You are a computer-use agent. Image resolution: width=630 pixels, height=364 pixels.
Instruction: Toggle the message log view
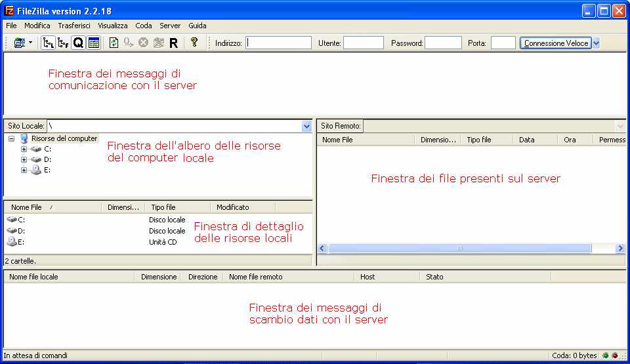(94, 43)
